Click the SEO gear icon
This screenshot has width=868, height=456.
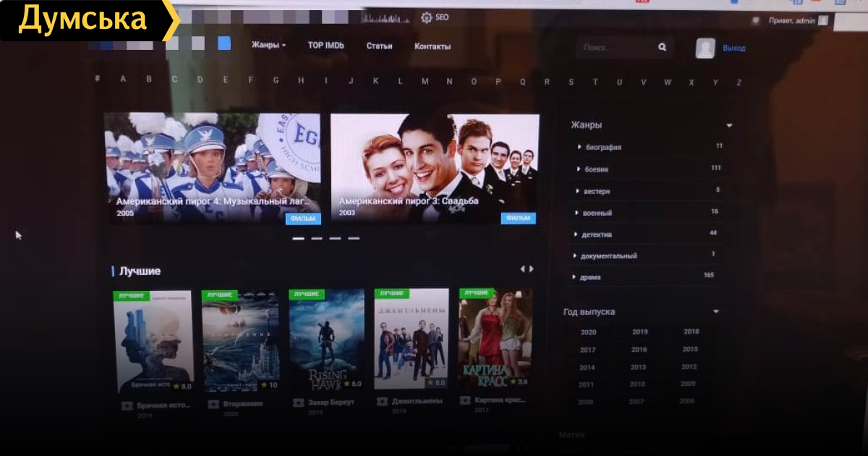[427, 17]
